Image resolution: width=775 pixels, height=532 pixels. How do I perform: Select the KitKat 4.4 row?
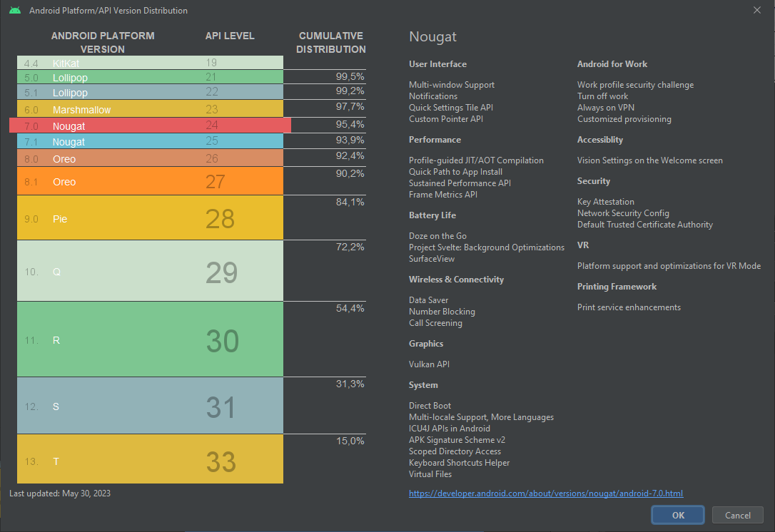click(x=150, y=63)
